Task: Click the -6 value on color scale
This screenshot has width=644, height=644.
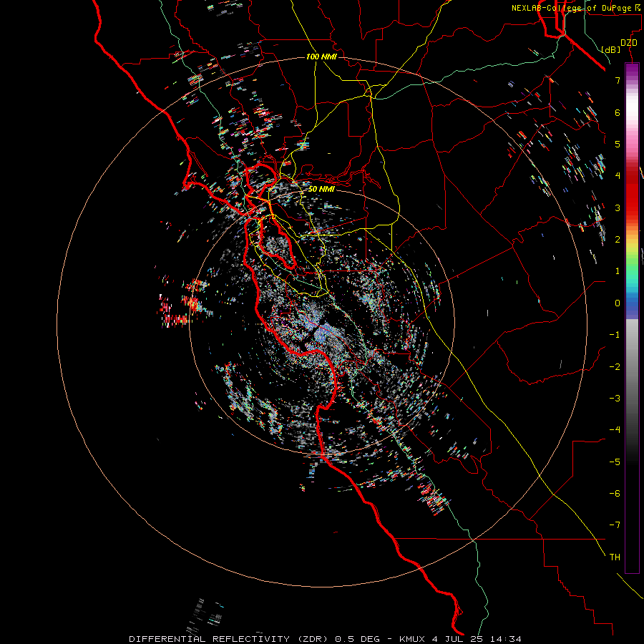Action: pyautogui.click(x=615, y=494)
